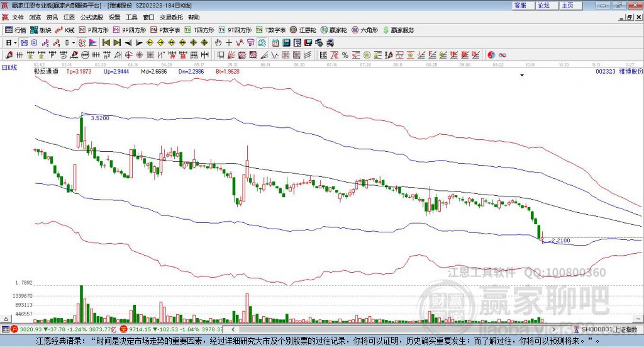Open the P四方形 tool
This screenshot has width=644, height=347.
pos(94,30)
